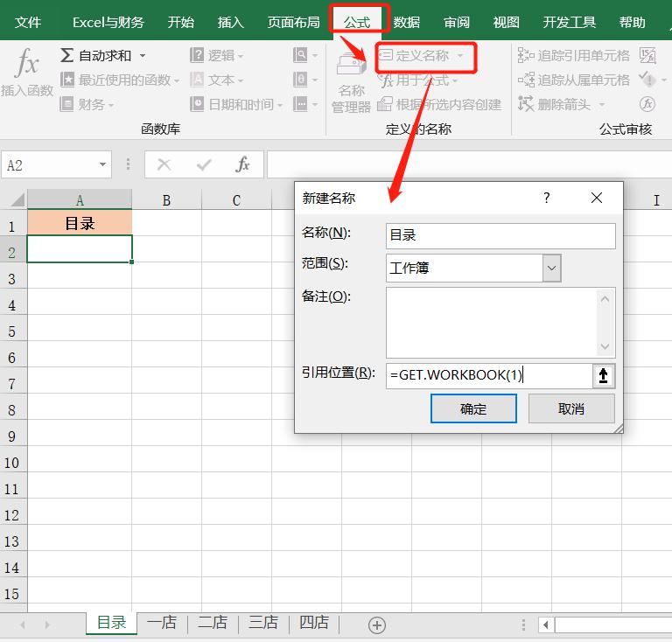The width and height of the screenshot is (672, 642).
Task: Switch to the 三店 sheet tab
Action: (x=263, y=622)
